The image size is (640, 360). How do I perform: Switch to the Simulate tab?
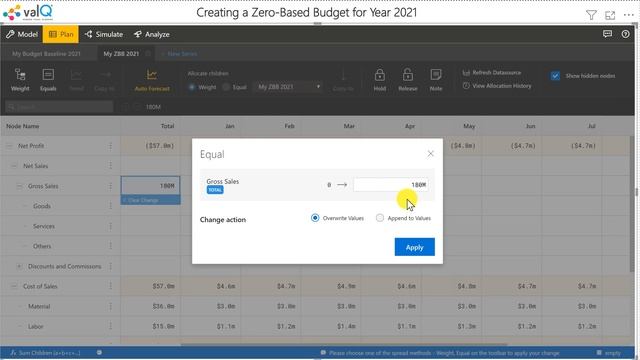[104, 34]
